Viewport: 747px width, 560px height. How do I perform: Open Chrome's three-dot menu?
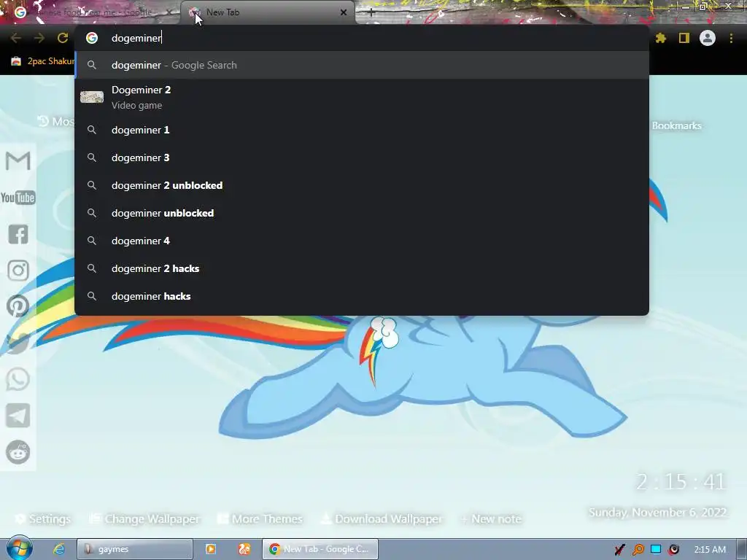731,38
